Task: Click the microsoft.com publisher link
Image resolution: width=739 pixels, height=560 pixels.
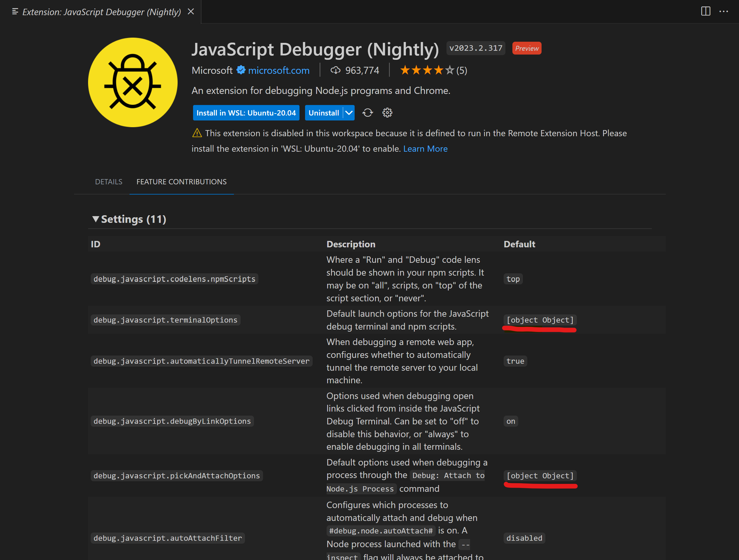Action: coord(279,70)
